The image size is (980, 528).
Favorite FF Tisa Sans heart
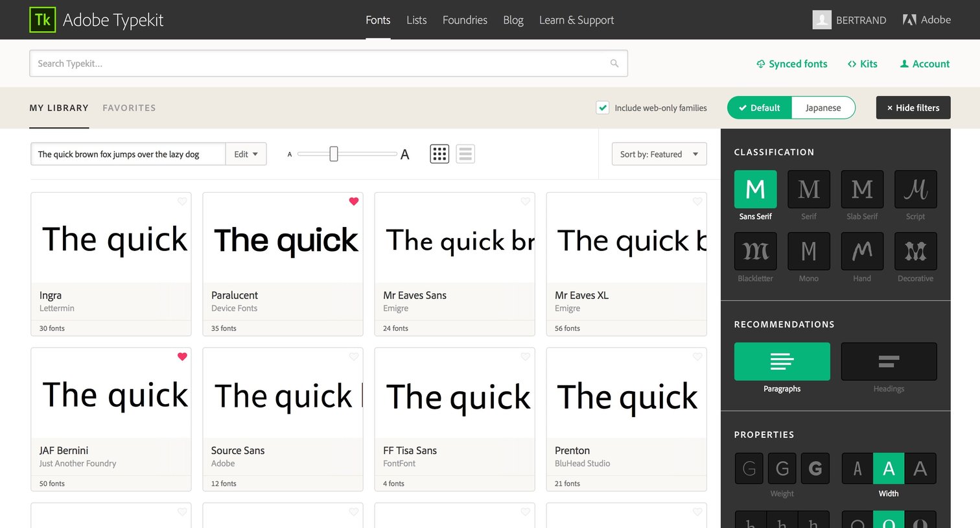pyautogui.click(x=526, y=356)
